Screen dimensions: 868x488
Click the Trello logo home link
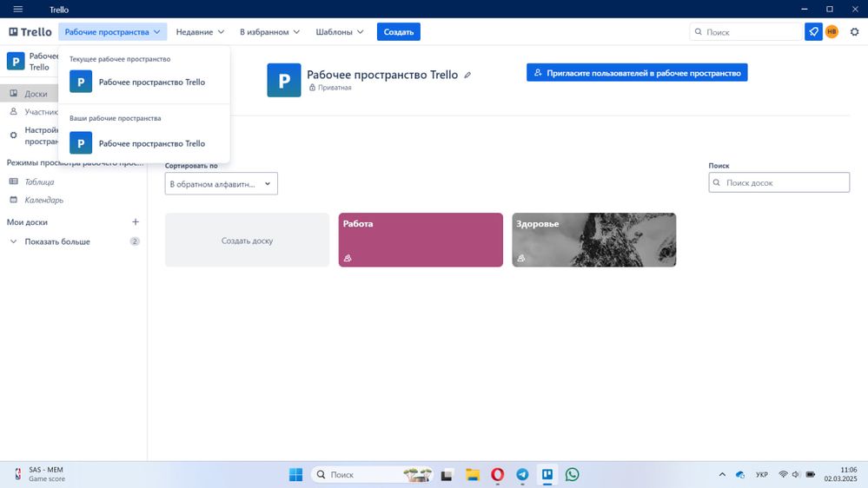[x=30, y=32]
